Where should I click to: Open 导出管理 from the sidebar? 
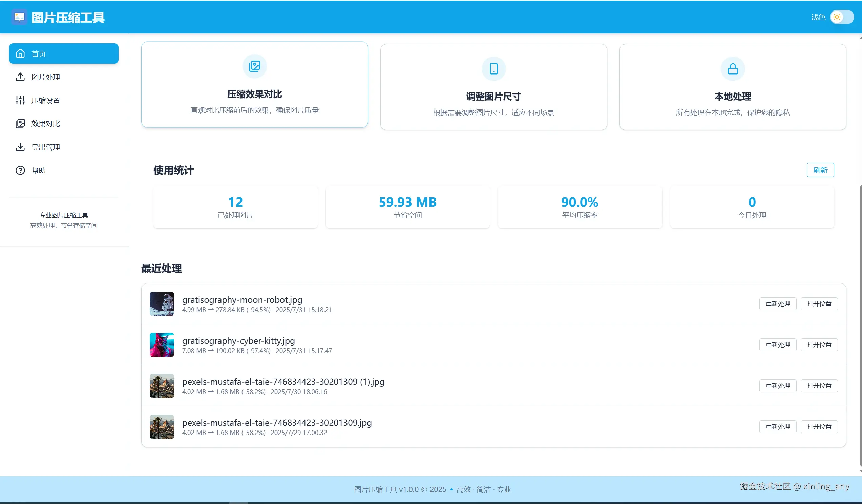[64, 147]
